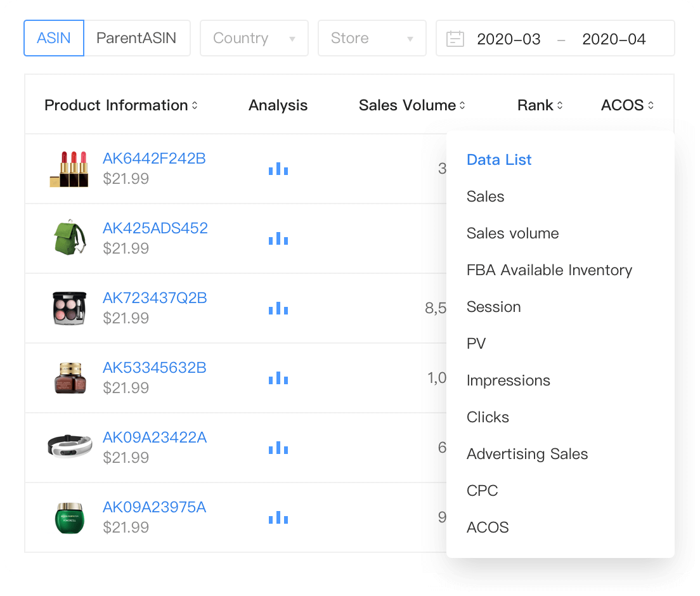The height and width of the screenshot is (596, 700).
Task: Open analysis chart icon for AK425ADS452
Action: [278, 238]
